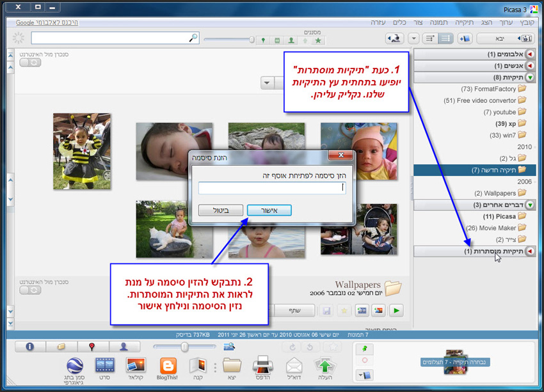Open the dropdown arrow above the photos
The height and width of the screenshot is (392, 544).
267,83
